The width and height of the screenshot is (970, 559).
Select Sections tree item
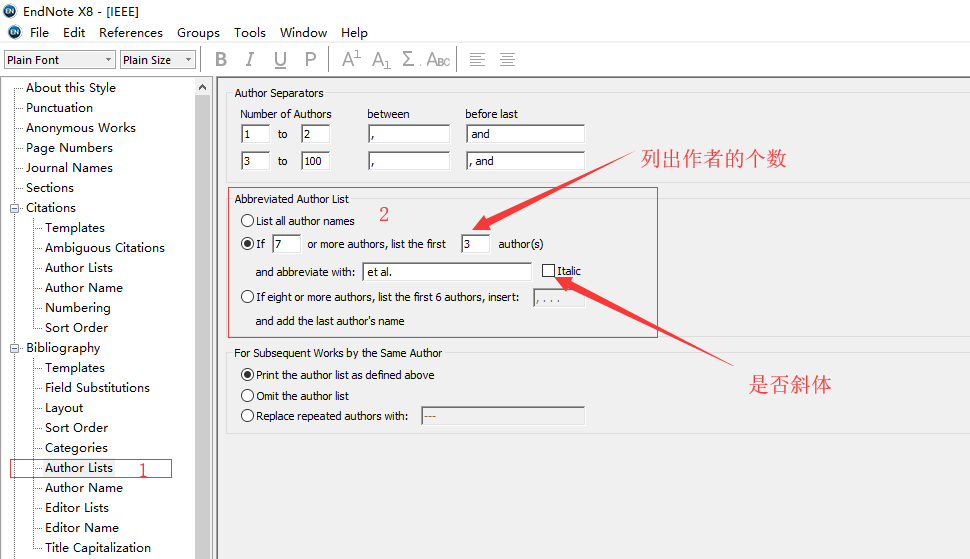[49, 187]
